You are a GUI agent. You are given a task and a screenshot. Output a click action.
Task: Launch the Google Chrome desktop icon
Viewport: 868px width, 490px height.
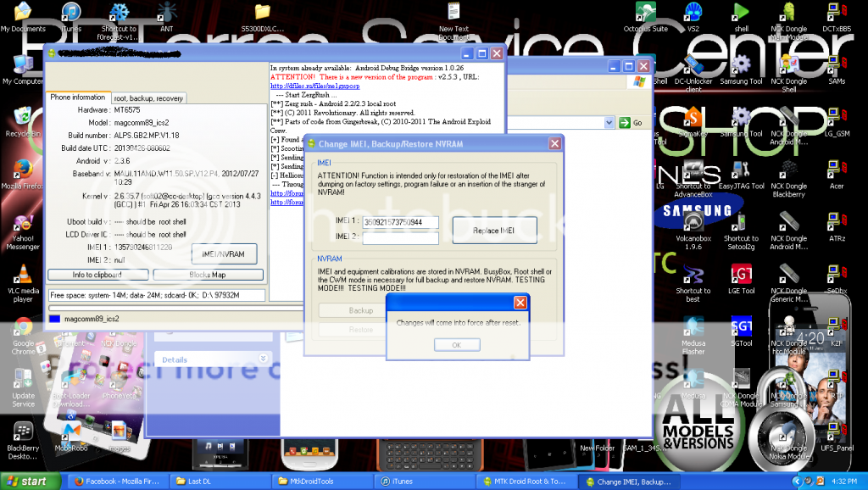click(23, 327)
